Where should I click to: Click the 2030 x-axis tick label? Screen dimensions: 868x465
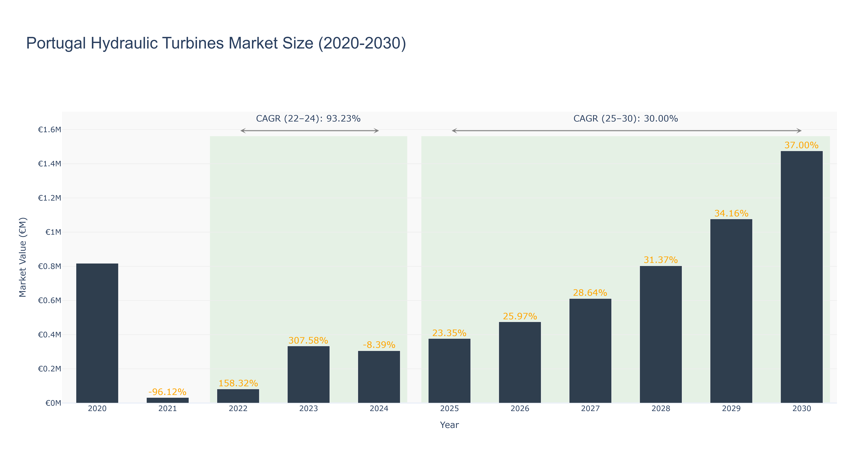pos(802,408)
